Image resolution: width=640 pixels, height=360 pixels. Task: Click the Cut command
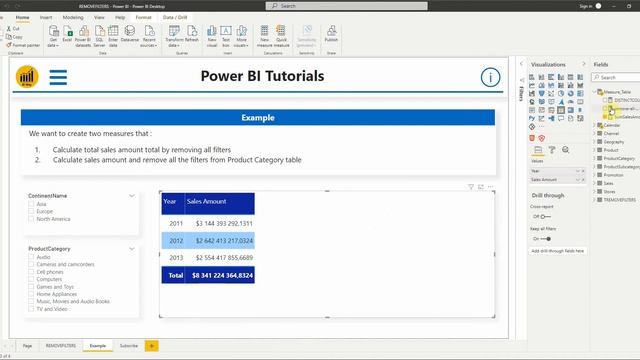pos(13,29)
